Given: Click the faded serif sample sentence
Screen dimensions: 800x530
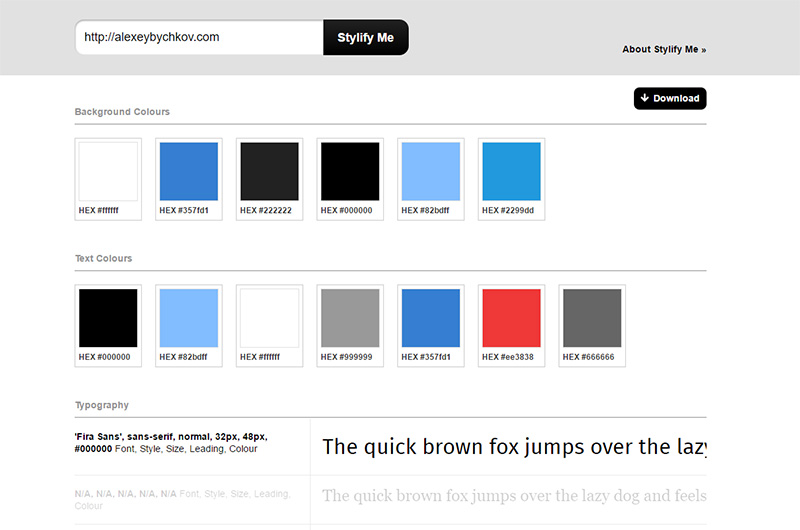Looking at the screenshot, I should (x=514, y=496).
